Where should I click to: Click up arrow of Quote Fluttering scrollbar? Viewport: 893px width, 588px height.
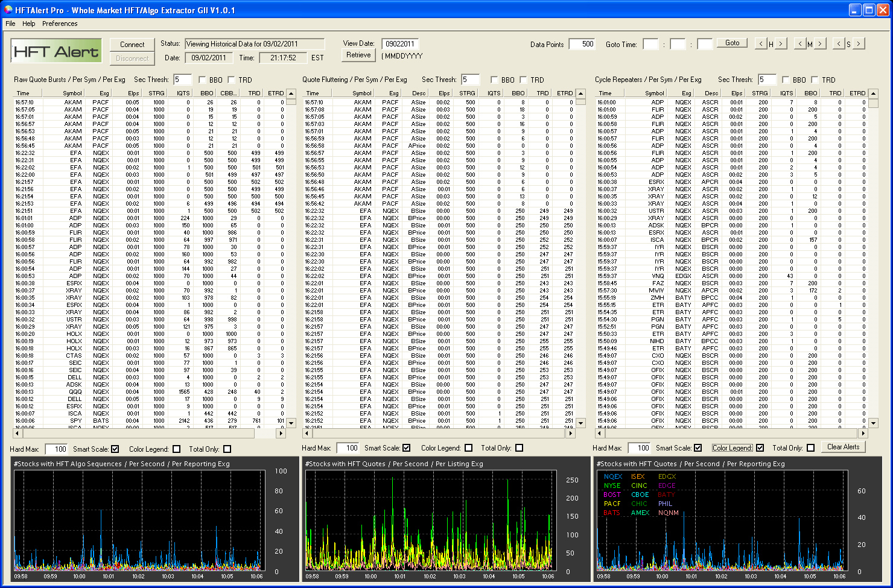(580, 93)
